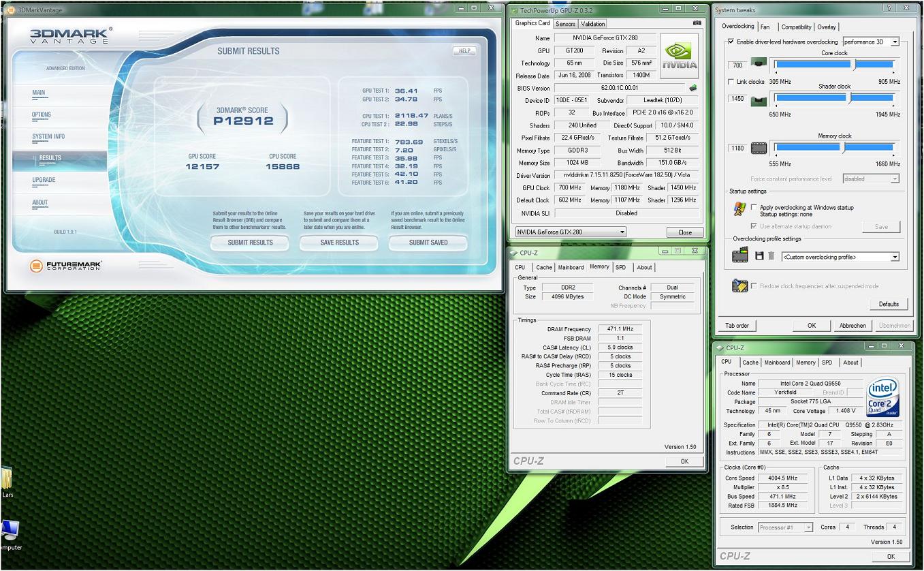This screenshot has width=924, height=571.
Task: Open MAIN in 3DMark Vantage sidebar
Action: coord(38,93)
